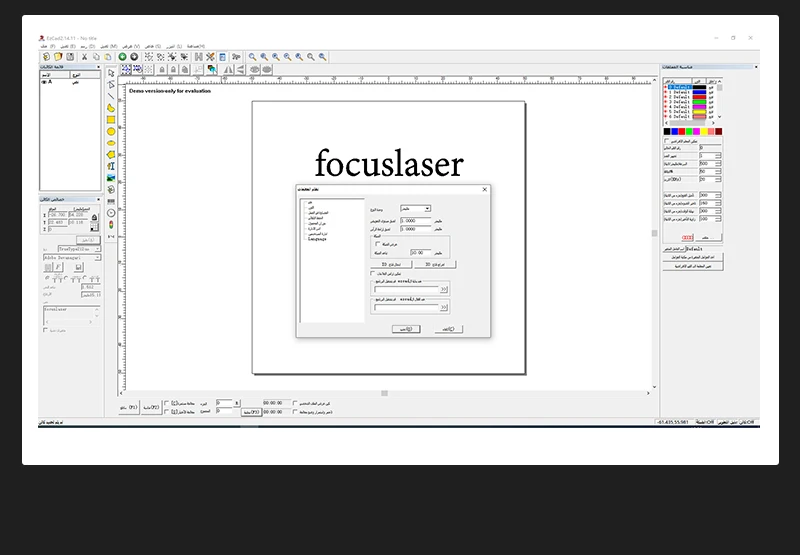Toggle the grid checkbox in the dialog
The image size is (800, 555).
coord(378,244)
